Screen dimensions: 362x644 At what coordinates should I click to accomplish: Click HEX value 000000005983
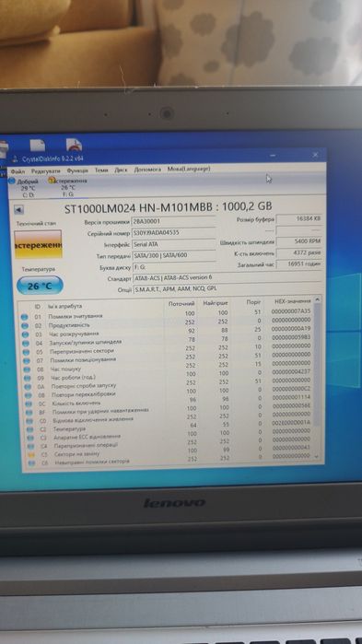tap(291, 337)
